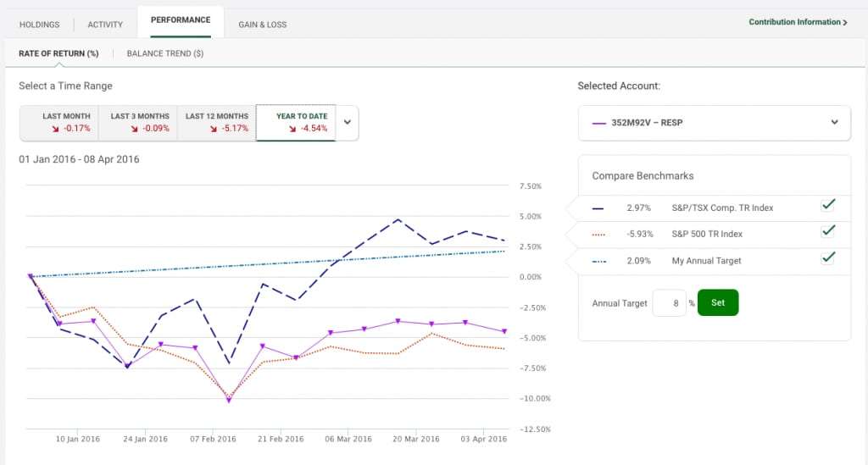
Task: Click the S&P 500 dotted orange legend icon
Action: tap(598, 235)
